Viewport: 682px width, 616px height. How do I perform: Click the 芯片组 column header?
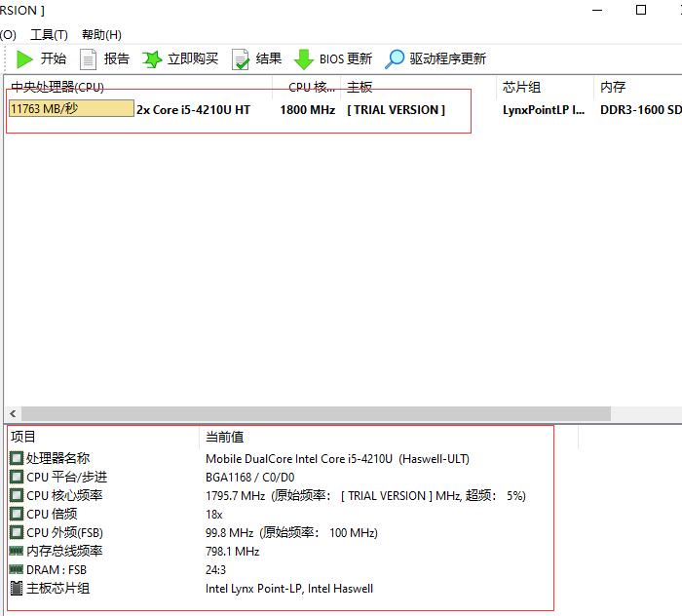coord(521,88)
